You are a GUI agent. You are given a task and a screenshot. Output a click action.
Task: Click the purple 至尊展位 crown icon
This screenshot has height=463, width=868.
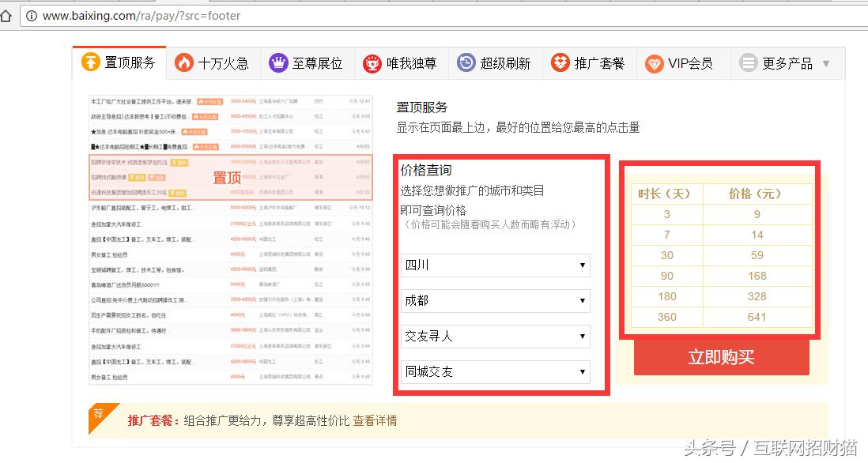tap(278, 62)
